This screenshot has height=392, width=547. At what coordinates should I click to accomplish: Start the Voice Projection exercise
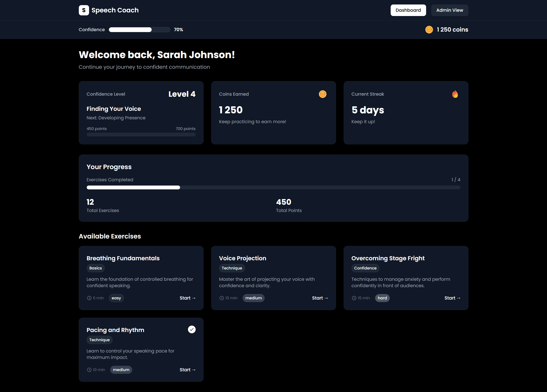tap(320, 298)
